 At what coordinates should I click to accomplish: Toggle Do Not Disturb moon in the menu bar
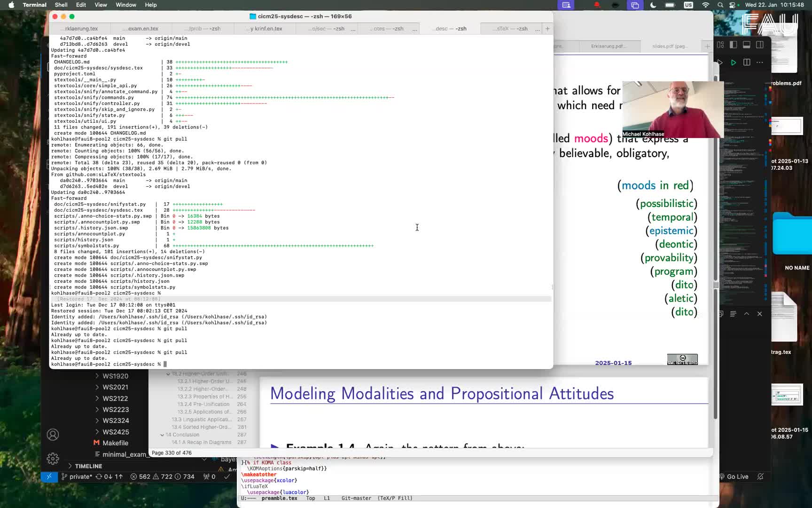point(654,5)
